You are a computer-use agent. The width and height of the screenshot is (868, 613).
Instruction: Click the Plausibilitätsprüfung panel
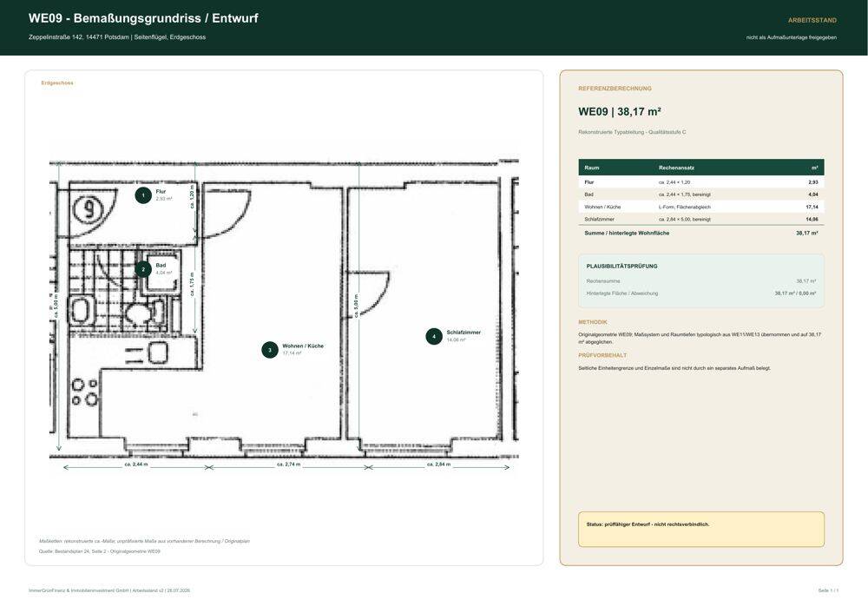coord(700,281)
